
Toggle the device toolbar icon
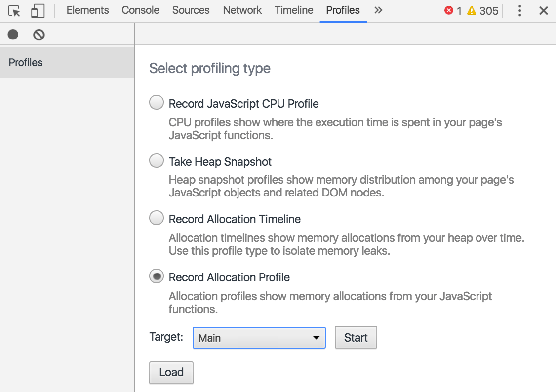coord(38,10)
